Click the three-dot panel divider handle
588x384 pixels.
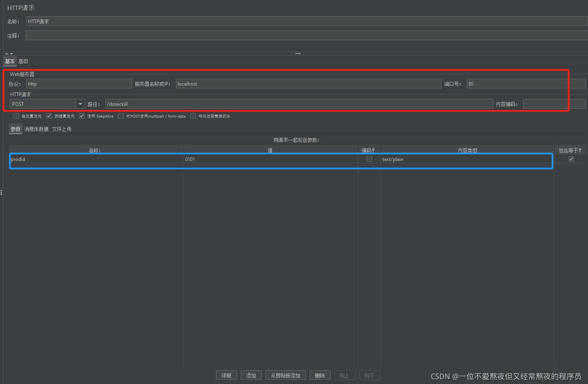point(298,54)
